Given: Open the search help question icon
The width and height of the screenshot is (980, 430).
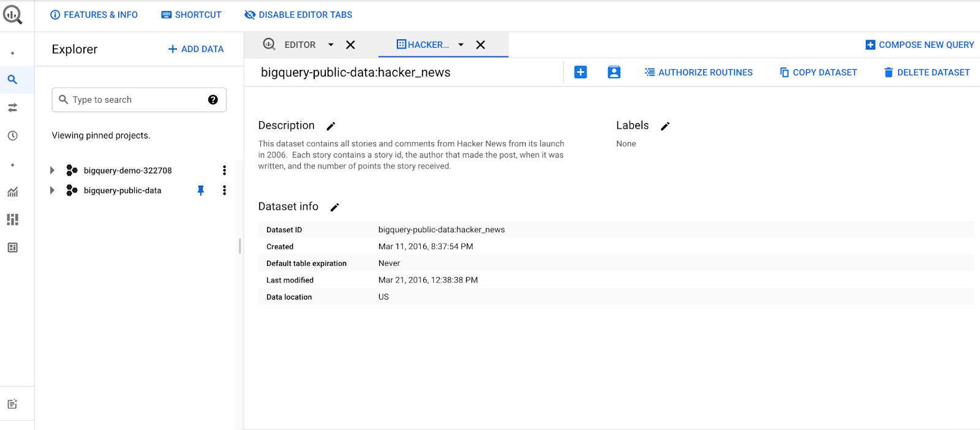Looking at the screenshot, I should (x=213, y=100).
